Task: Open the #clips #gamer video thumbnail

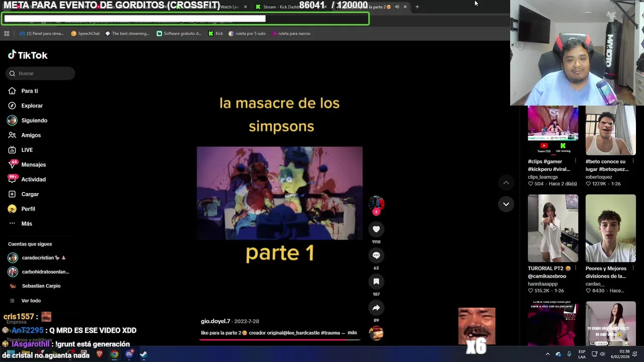Action: [553, 130]
